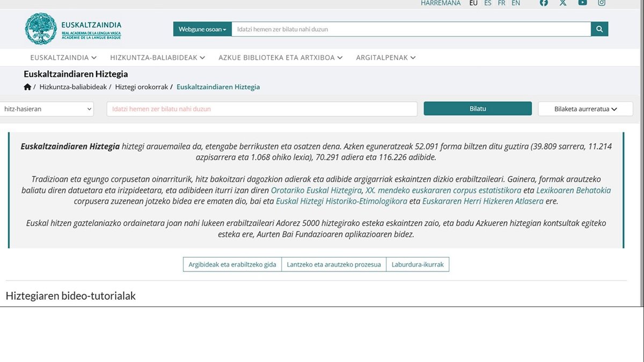Click the Laburdura-ikurrak button
This screenshot has height=362, width=644.
[x=418, y=264]
